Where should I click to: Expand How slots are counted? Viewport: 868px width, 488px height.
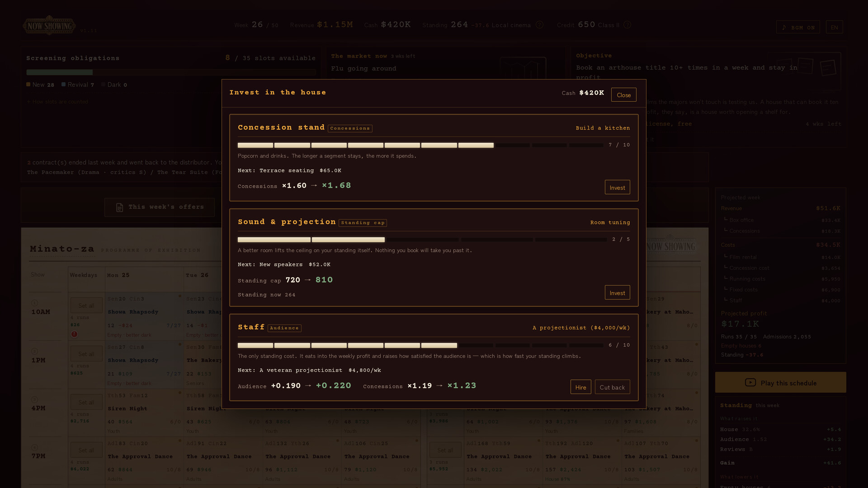pos(57,102)
